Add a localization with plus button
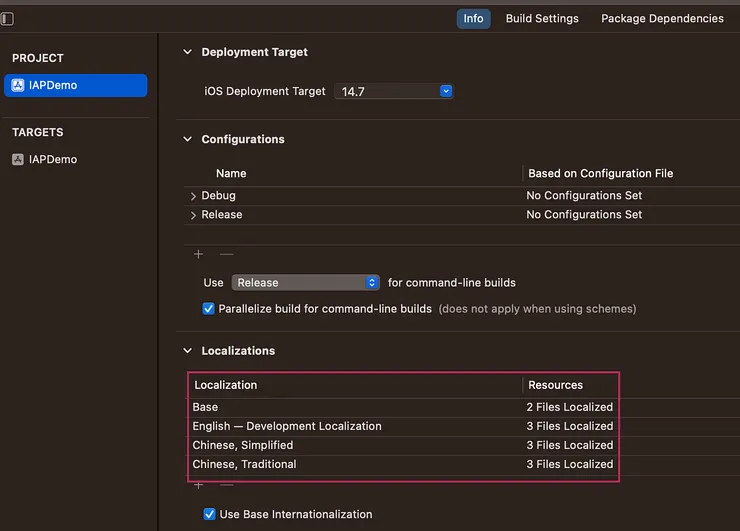740x531 pixels. (x=198, y=485)
